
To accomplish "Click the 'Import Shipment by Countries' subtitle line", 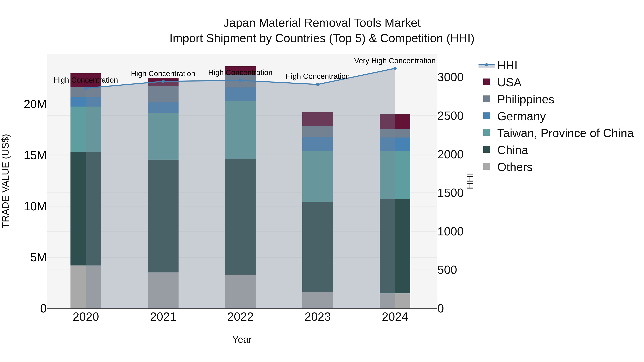I will 322,38.
